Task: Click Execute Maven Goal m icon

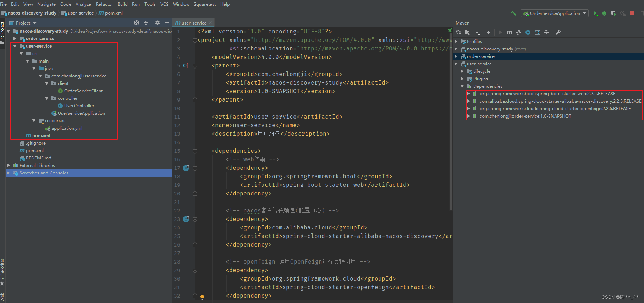Action: tap(510, 32)
